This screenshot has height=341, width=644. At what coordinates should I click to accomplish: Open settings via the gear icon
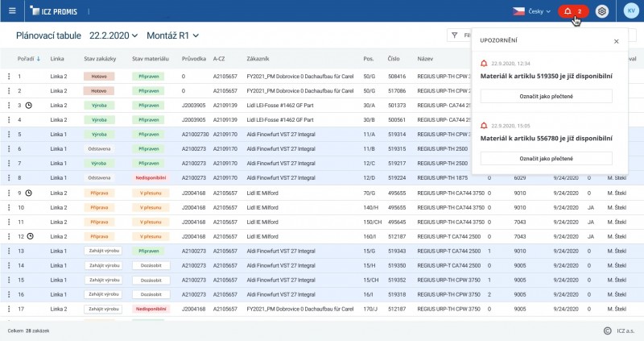pyautogui.click(x=602, y=11)
